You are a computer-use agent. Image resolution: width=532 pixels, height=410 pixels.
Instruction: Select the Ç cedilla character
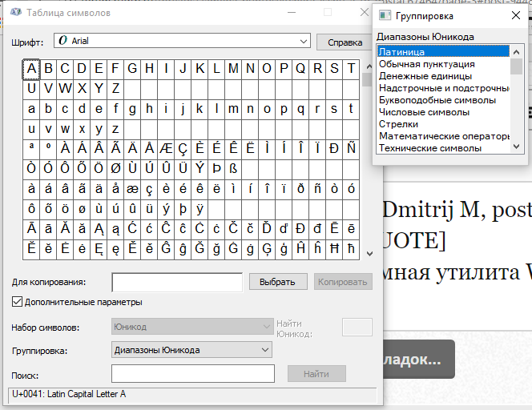click(x=183, y=149)
